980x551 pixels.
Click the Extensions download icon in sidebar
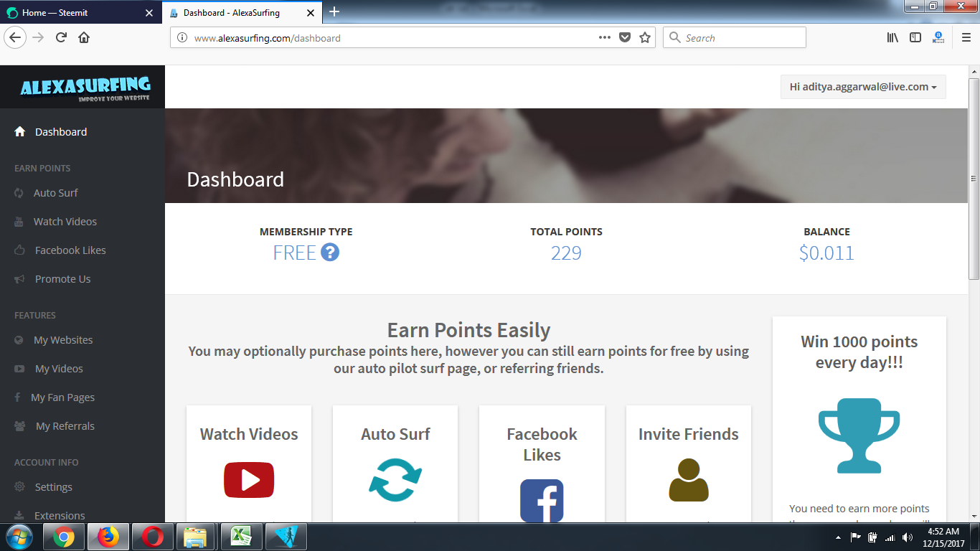tap(20, 516)
